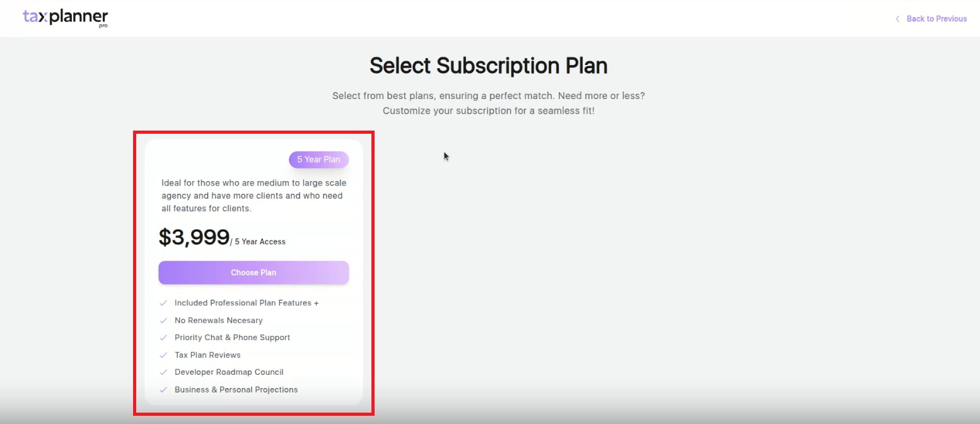This screenshot has width=980, height=424.
Task: Click the '/ 5 Year Access' label
Action: [x=258, y=242]
